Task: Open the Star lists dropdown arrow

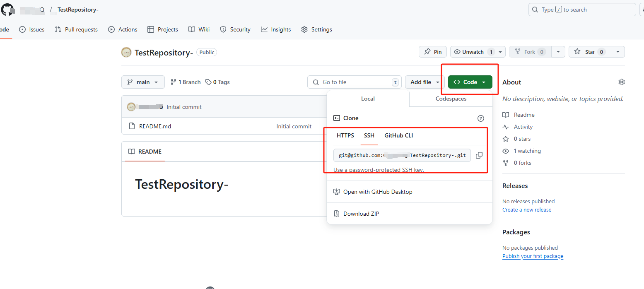Action: tap(618, 52)
